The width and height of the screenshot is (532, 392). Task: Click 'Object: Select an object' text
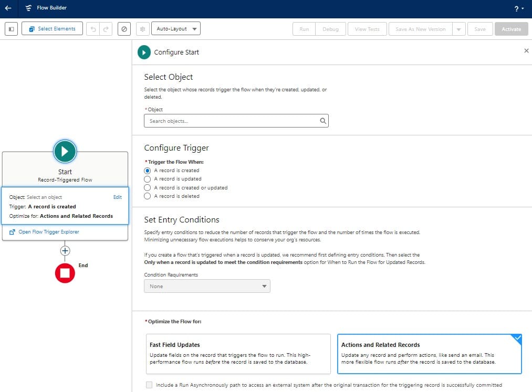tap(36, 197)
